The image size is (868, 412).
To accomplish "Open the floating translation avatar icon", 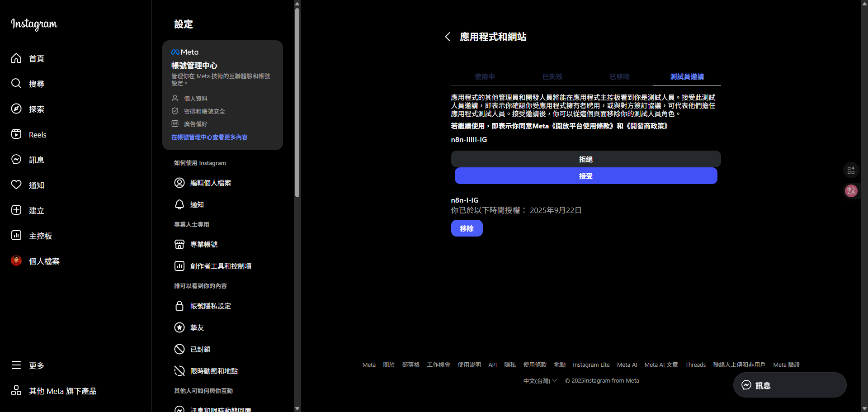I will click(851, 191).
